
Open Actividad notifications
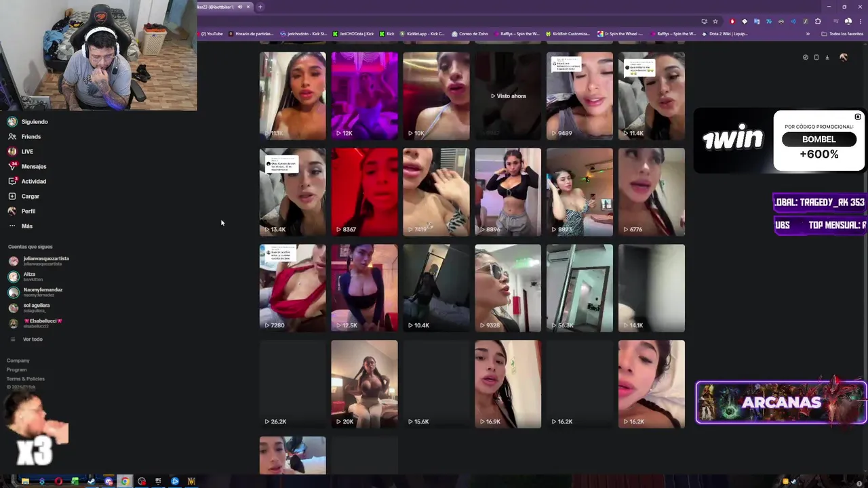tap(27, 182)
